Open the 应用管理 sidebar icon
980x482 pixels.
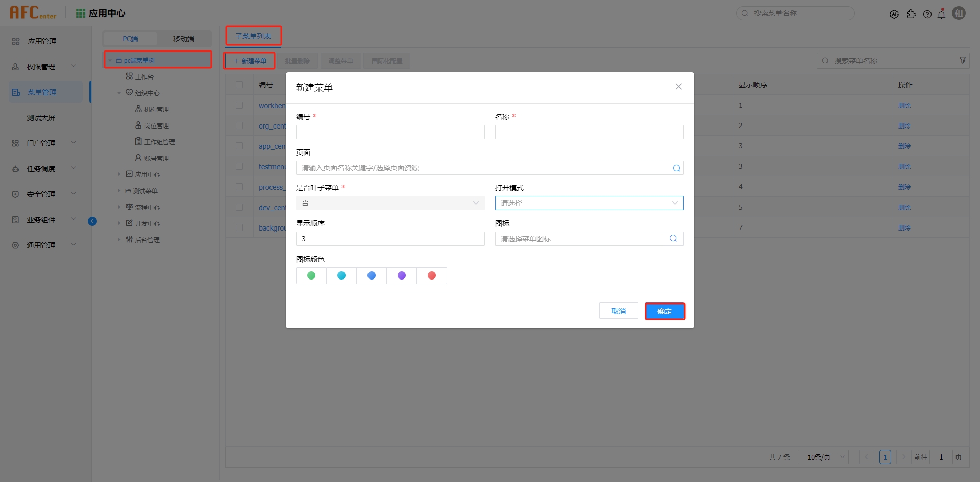(x=15, y=41)
